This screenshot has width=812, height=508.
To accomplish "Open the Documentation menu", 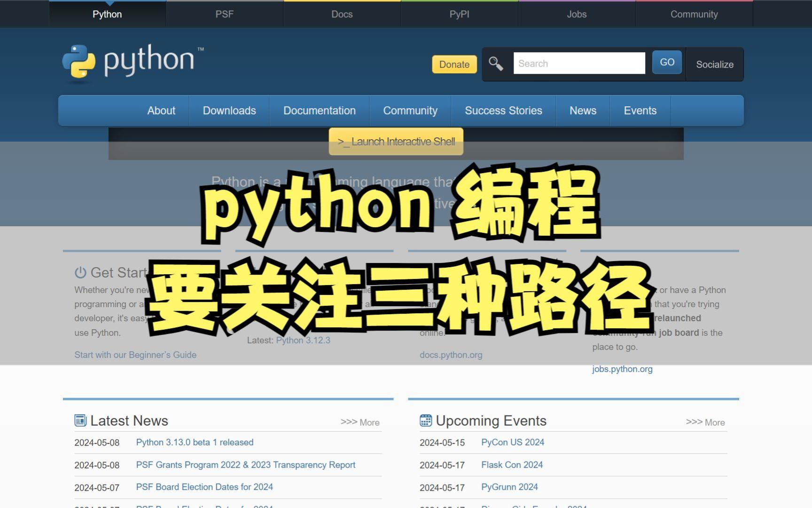I will pyautogui.click(x=320, y=111).
